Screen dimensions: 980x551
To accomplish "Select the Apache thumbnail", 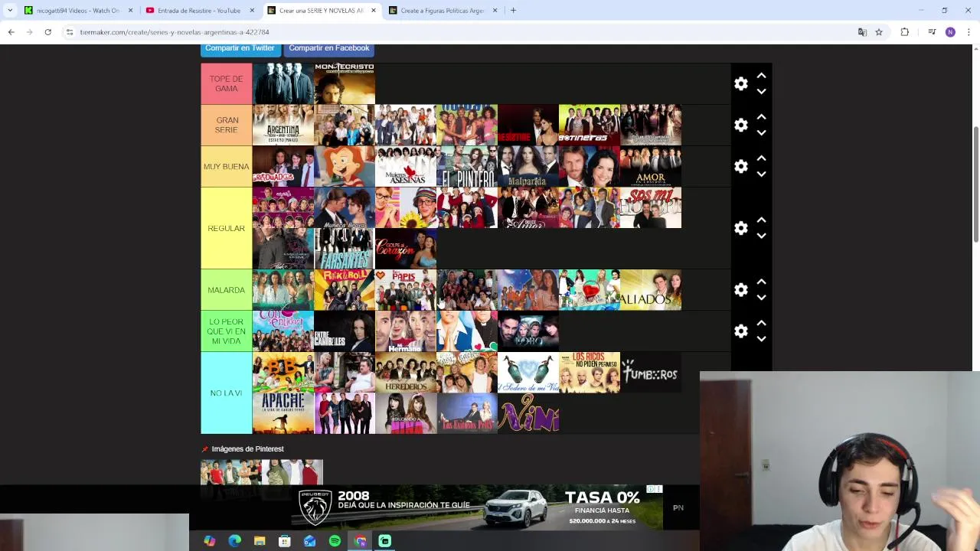I will click(x=283, y=414).
